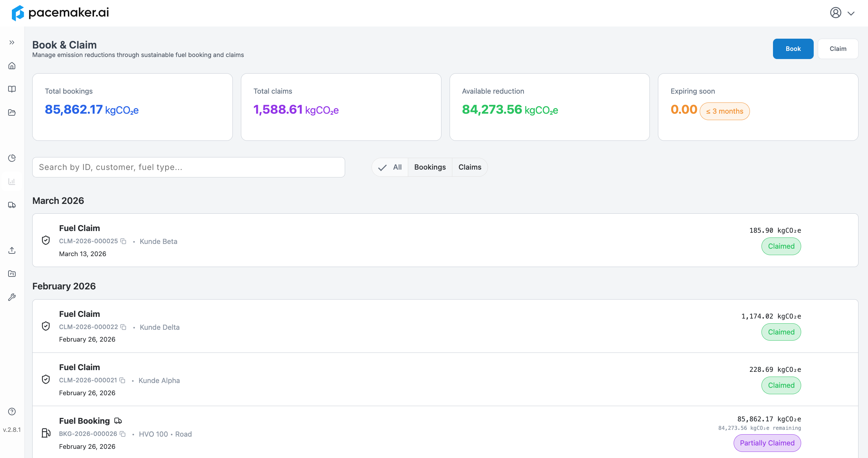Click the pacemaker.ai logo
The width and height of the screenshot is (868, 458).
click(x=60, y=13)
